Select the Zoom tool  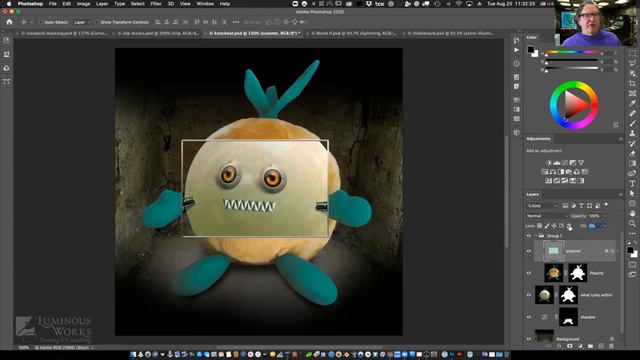coord(632,223)
